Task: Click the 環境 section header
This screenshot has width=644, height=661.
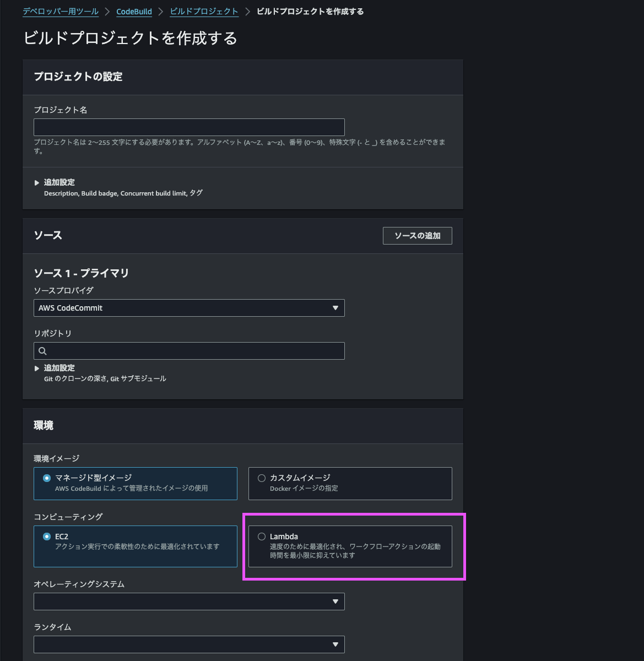Action: click(x=44, y=425)
